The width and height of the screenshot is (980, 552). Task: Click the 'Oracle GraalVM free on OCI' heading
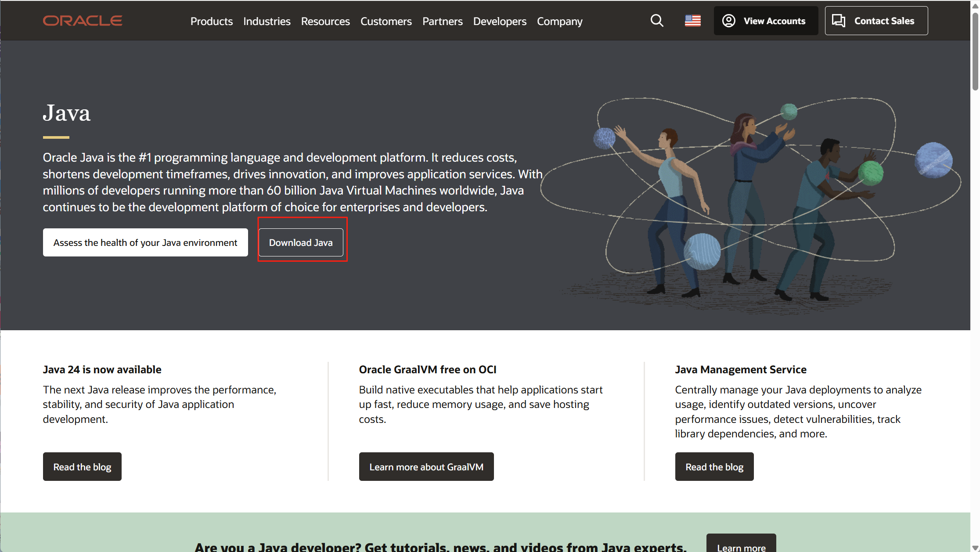(428, 370)
